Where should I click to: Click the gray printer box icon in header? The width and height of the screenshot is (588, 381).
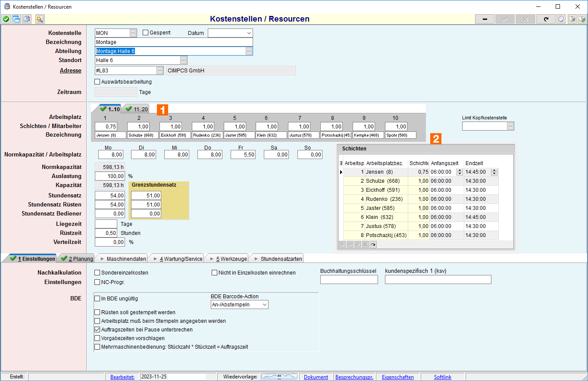(x=572, y=19)
